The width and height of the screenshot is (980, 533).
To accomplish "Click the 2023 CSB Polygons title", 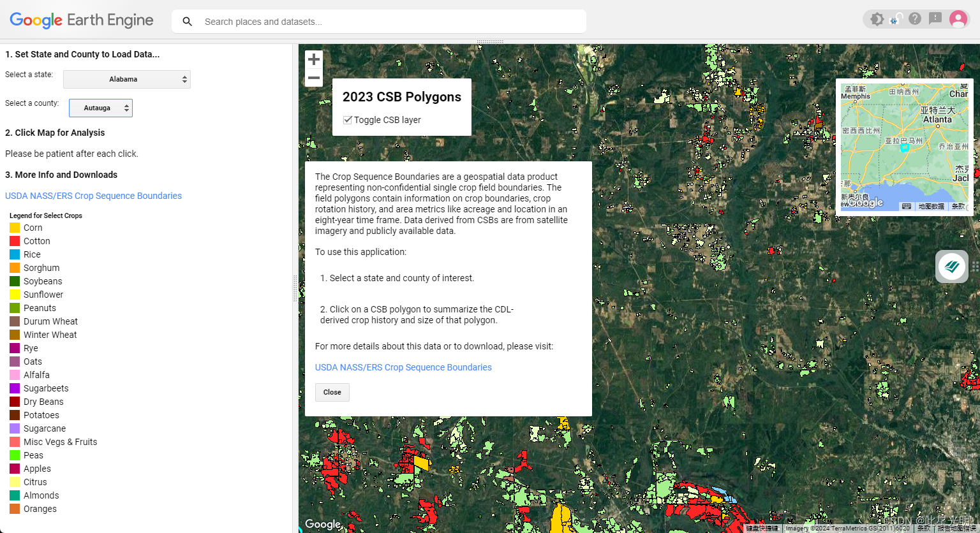I will pyautogui.click(x=402, y=97).
